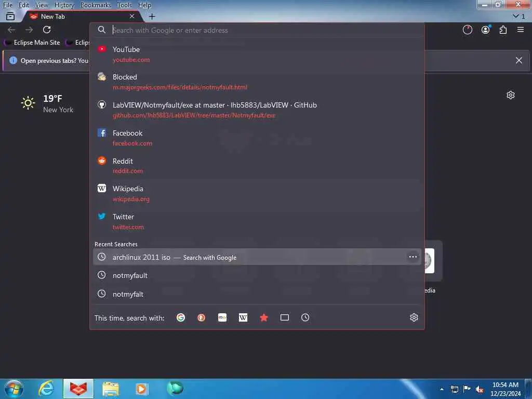Choose recent search notmyfalt
This screenshot has width=532, height=399.
point(257,294)
